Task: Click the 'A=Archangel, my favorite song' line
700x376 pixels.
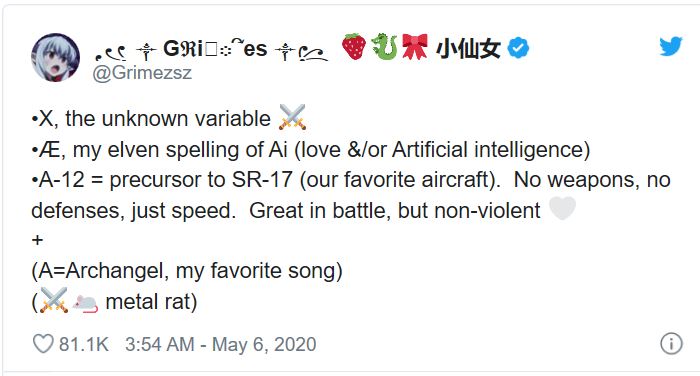Action: pos(187,271)
